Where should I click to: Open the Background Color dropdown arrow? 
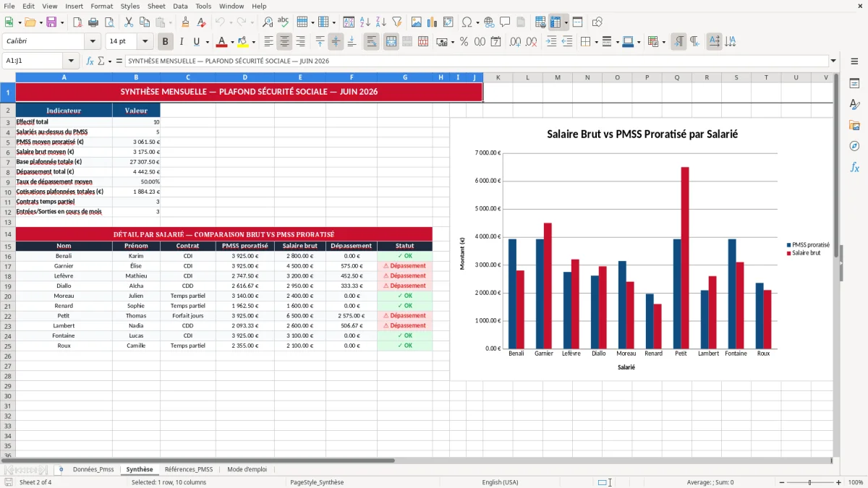pos(253,42)
